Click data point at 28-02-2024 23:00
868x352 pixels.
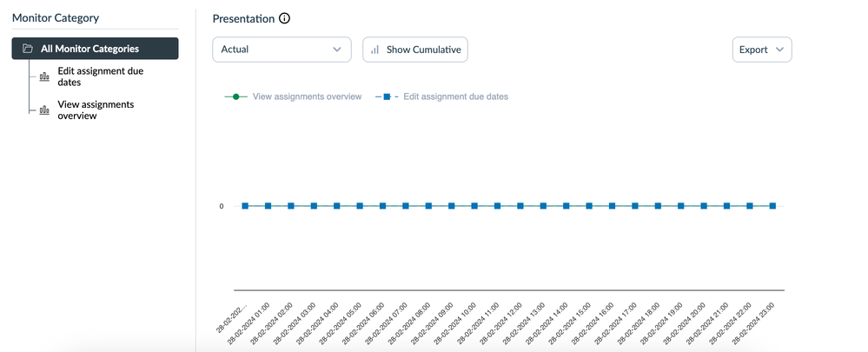click(772, 206)
